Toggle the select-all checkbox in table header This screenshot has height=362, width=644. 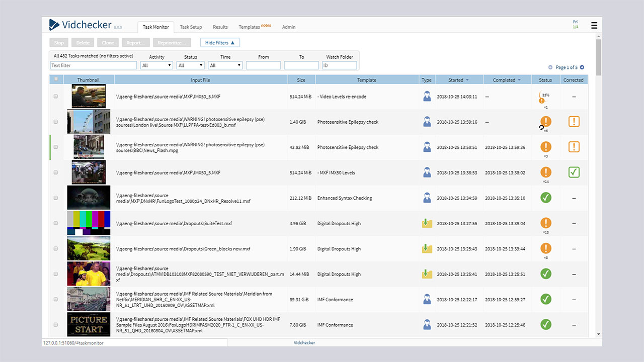[56, 79]
